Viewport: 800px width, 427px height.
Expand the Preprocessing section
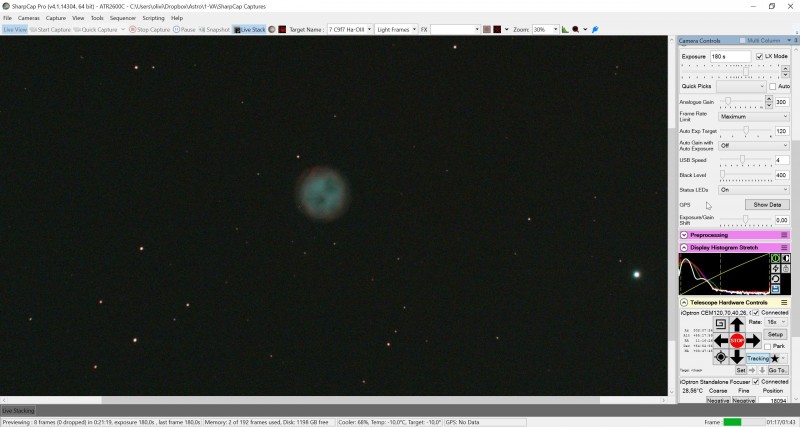point(684,235)
